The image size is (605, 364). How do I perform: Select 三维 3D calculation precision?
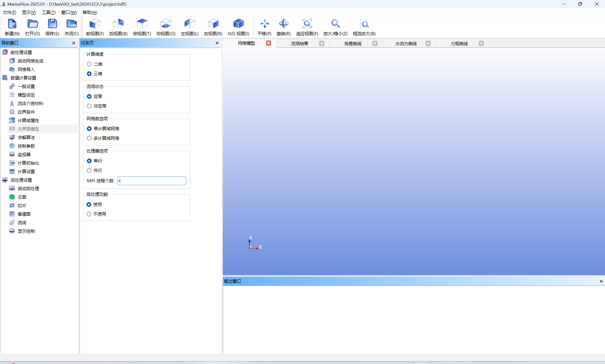pos(89,74)
